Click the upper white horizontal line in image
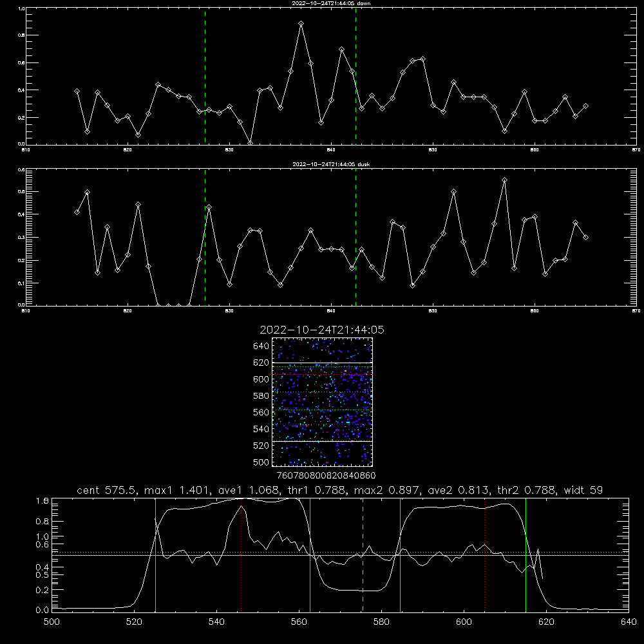The height and width of the screenshot is (644, 644). [x=323, y=363]
